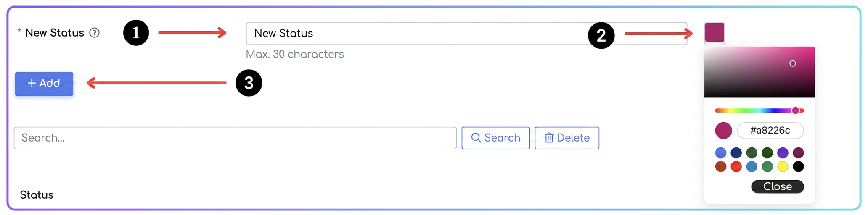Choose the purple preset color
The image size is (868, 215).
(x=782, y=152)
